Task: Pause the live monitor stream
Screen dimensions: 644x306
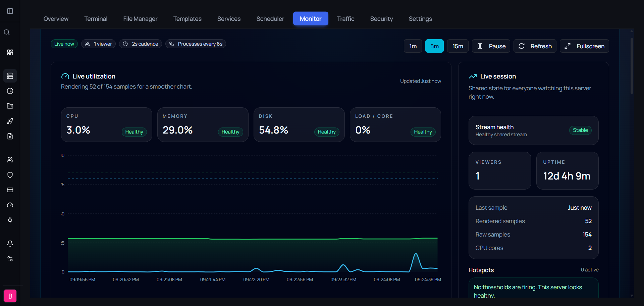Action: [491, 46]
